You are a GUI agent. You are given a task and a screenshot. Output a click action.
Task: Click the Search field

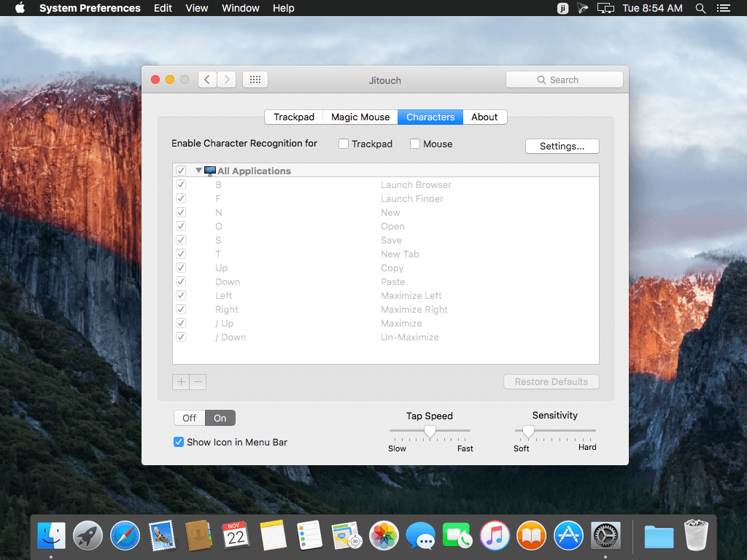pyautogui.click(x=565, y=79)
